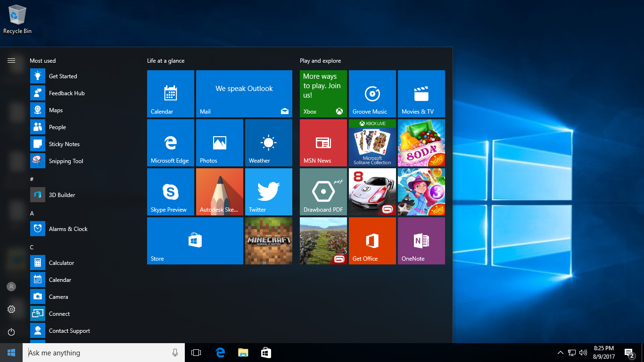
Task: Open the Action Center notifications icon
Action: pyautogui.click(x=629, y=353)
